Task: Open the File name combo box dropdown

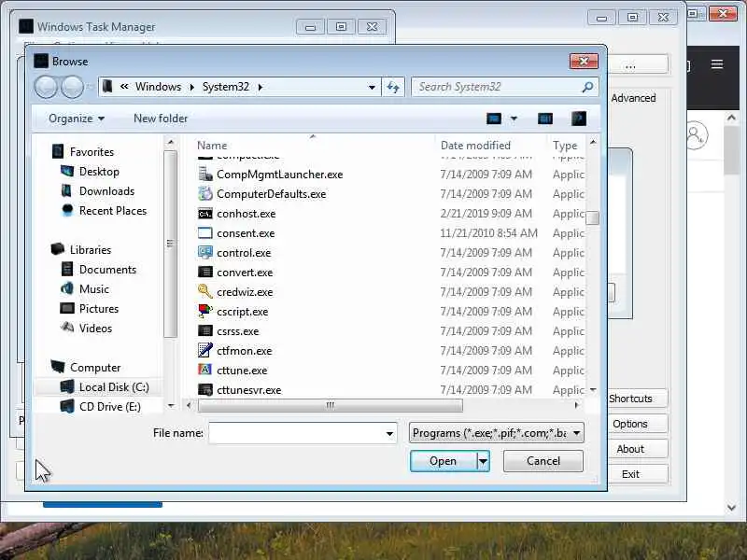Action: click(389, 433)
